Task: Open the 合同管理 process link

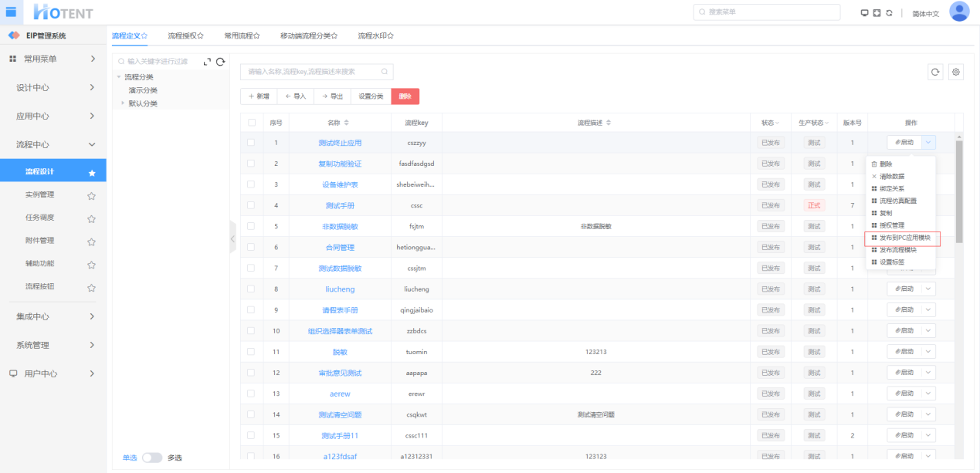Action: point(340,247)
